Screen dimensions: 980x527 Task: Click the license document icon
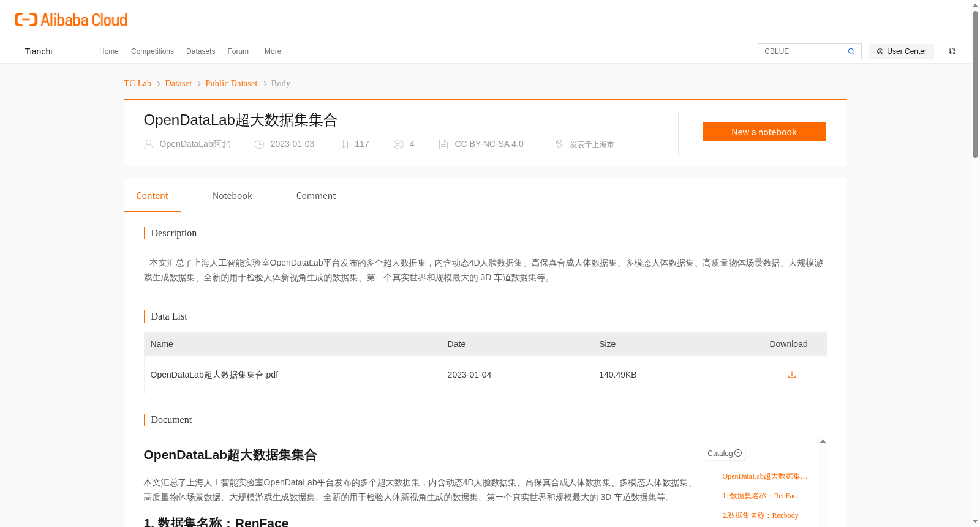443,144
